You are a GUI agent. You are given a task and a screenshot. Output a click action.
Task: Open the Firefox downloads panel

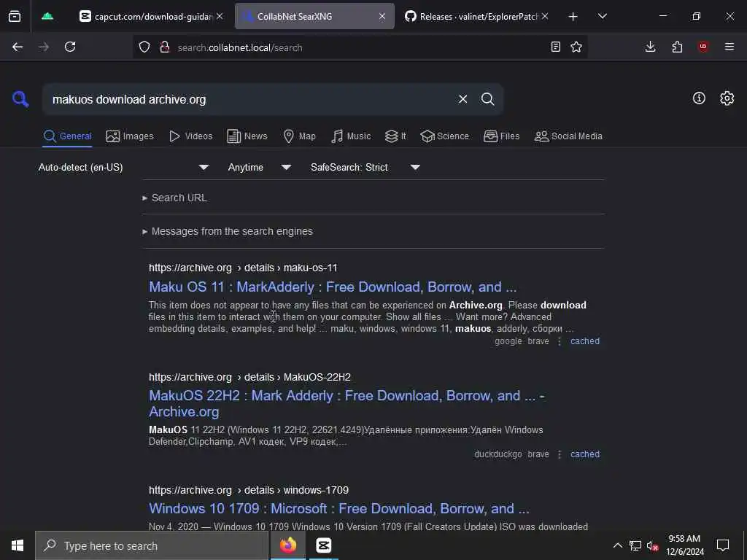pyautogui.click(x=650, y=47)
